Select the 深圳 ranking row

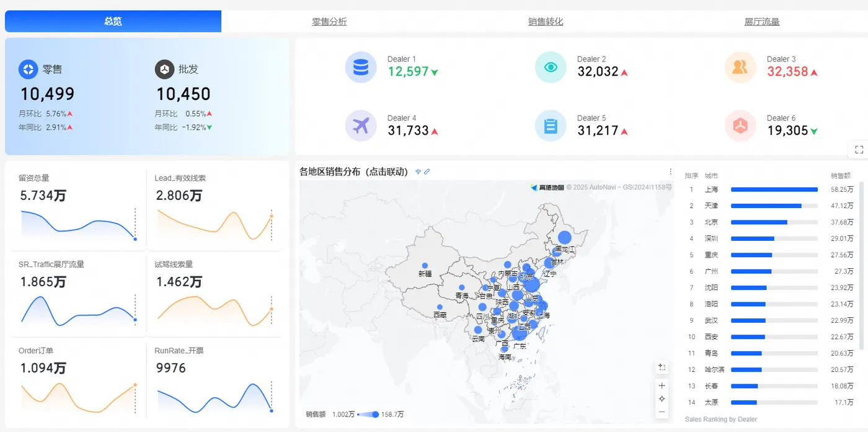(769, 238)
